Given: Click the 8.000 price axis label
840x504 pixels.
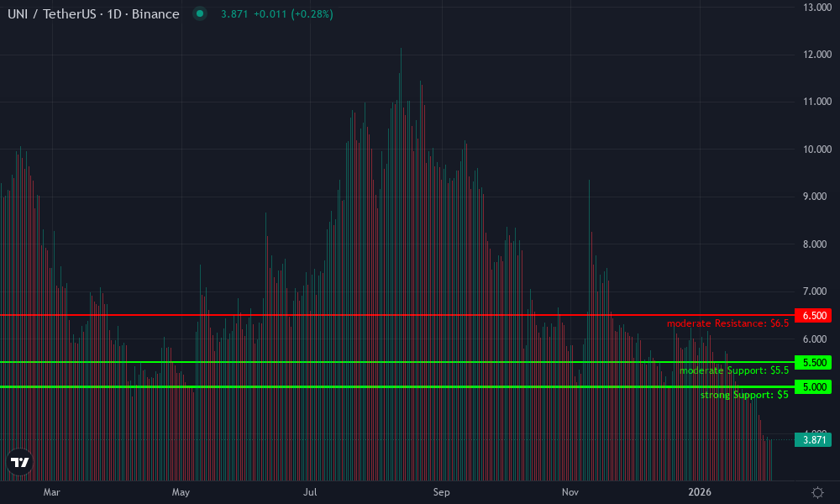Looking at the screenshot, I should click(x=815, y=244).
